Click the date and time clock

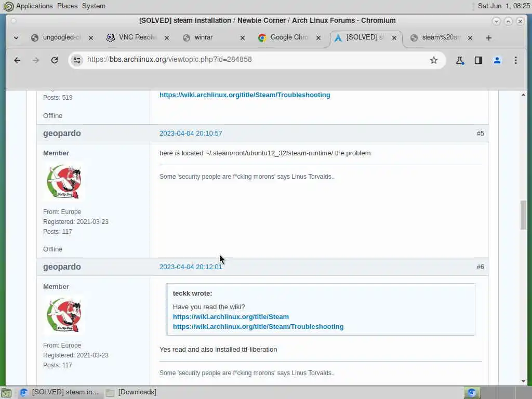[503, 6]
